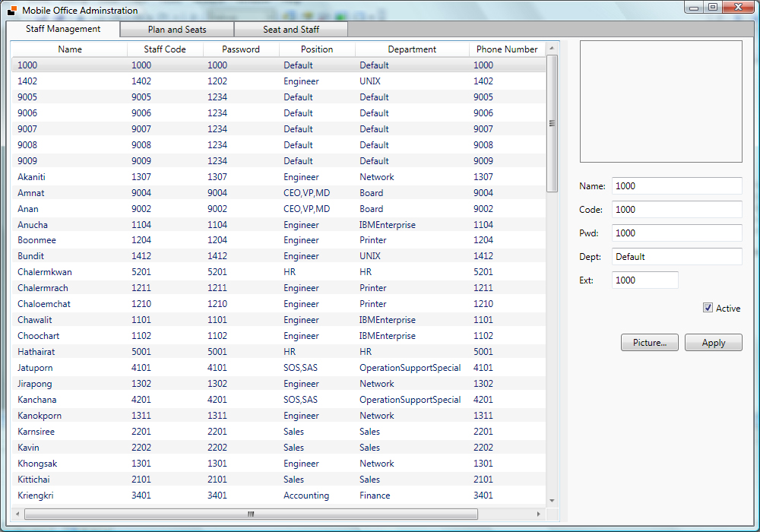Click the Picture... button
Image resolution: width=760 pixels, height=532 pixels.
coord(650,343)
